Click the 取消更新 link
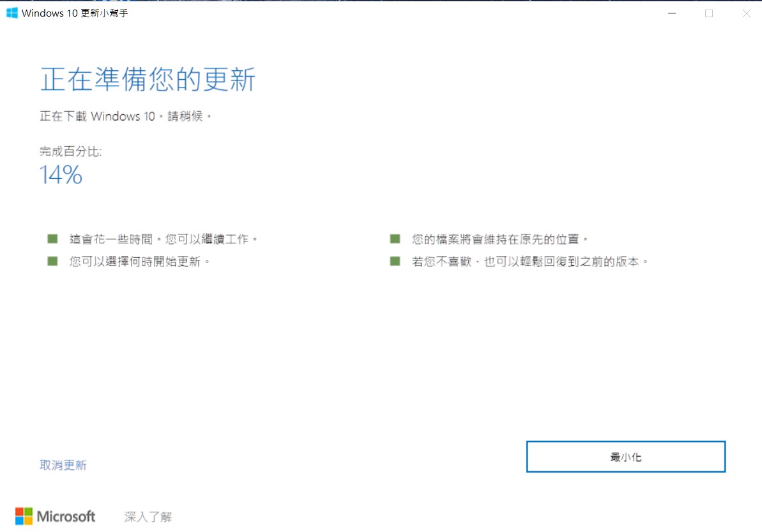The width and height of the screenshot is (762, 532). (63, 465)
